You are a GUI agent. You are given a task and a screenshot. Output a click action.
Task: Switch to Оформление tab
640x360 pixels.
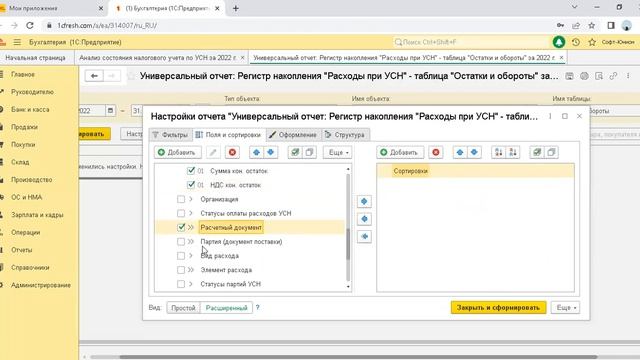(293, 135)
